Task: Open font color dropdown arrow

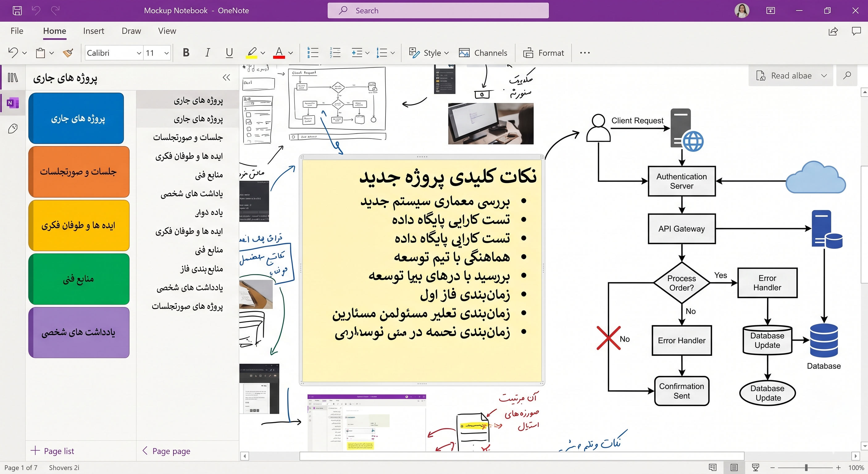Action: [291, 53]
